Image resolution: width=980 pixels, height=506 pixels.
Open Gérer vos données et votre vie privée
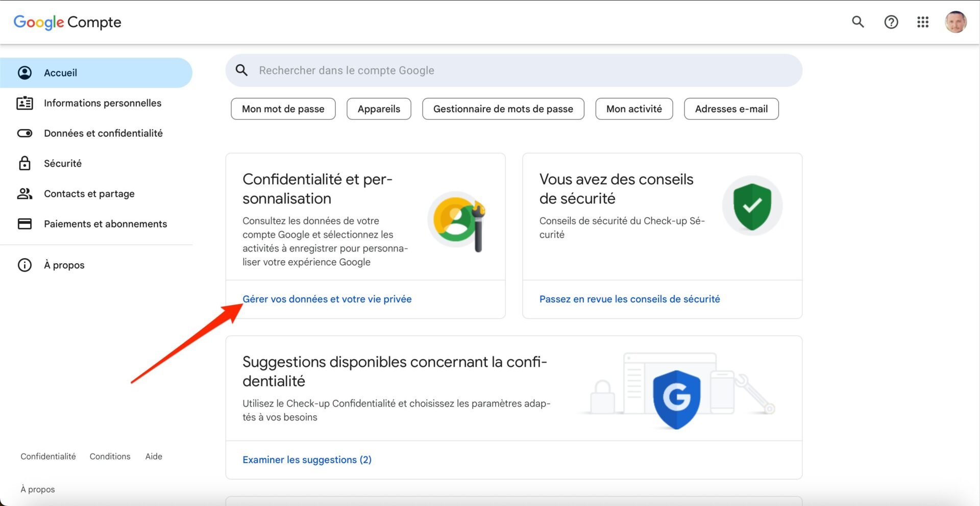pos(327,299)
